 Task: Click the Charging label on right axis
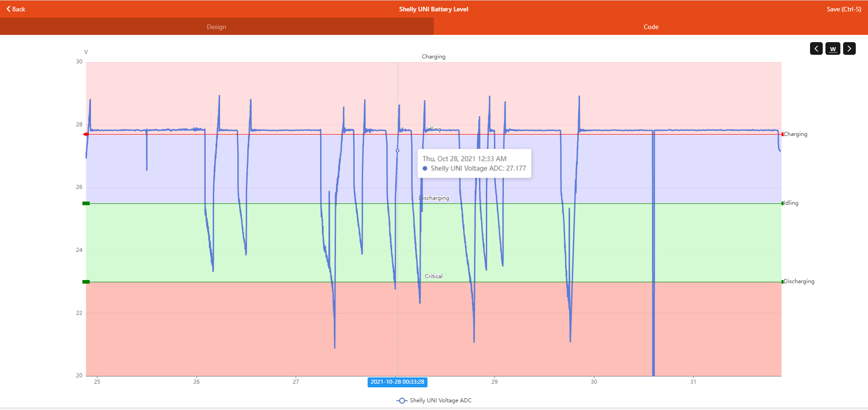click(795, 134)
